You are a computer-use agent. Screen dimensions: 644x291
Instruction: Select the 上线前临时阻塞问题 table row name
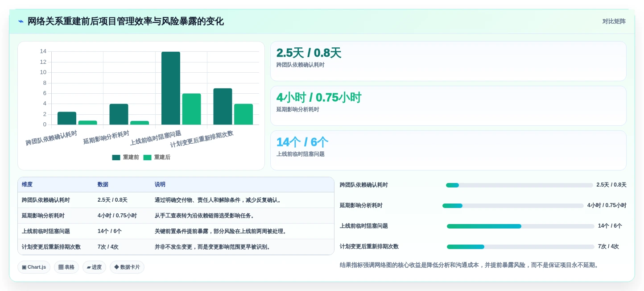tap(46, 232)
